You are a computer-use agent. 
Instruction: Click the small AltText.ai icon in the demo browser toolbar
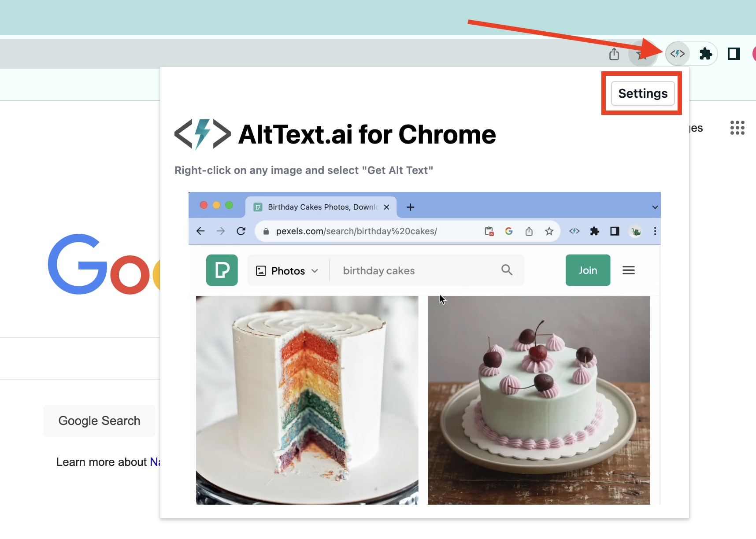coord(574,231)
